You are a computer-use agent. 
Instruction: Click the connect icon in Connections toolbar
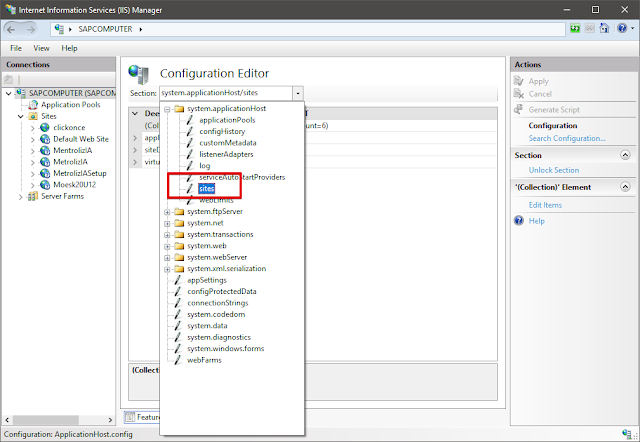9,79
